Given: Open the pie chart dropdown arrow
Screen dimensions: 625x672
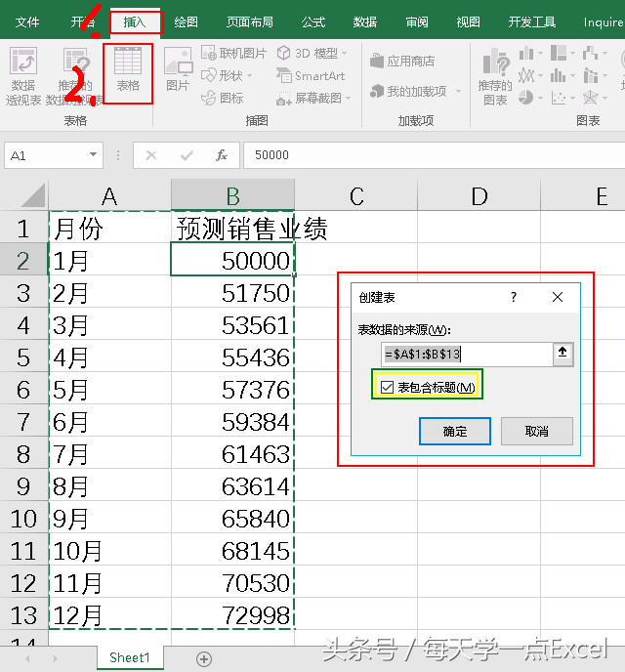Looking at the screenshot, I should (540, 98).
